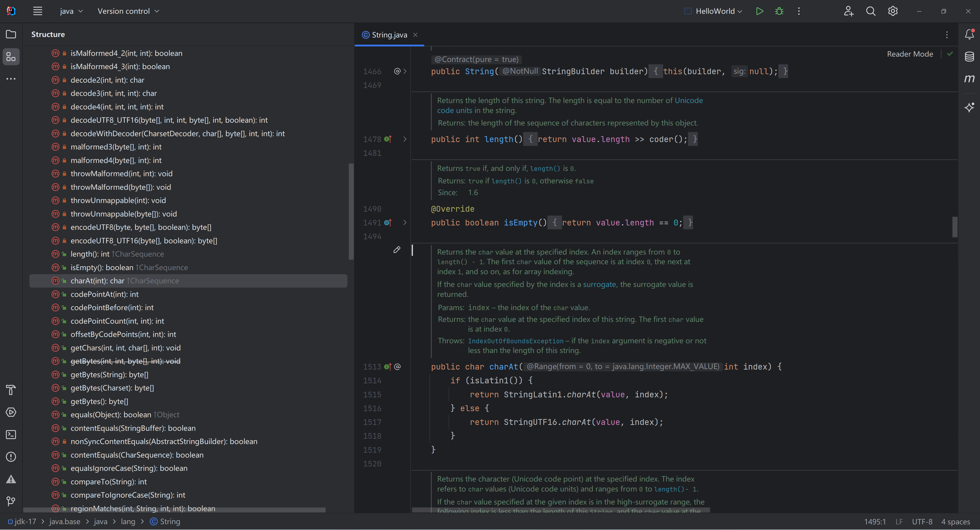Open the Git version control tool window

click(11, 501)
